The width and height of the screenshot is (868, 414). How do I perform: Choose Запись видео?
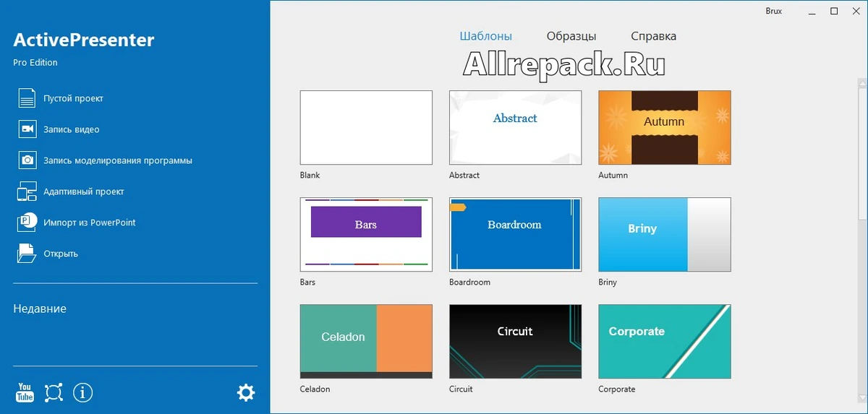point(72,129)
